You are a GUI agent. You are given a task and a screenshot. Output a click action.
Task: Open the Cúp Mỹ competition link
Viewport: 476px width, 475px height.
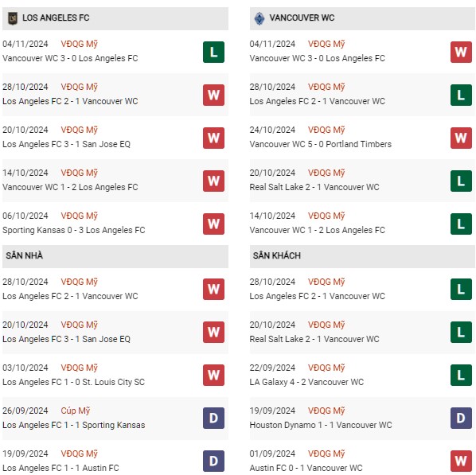76,411
